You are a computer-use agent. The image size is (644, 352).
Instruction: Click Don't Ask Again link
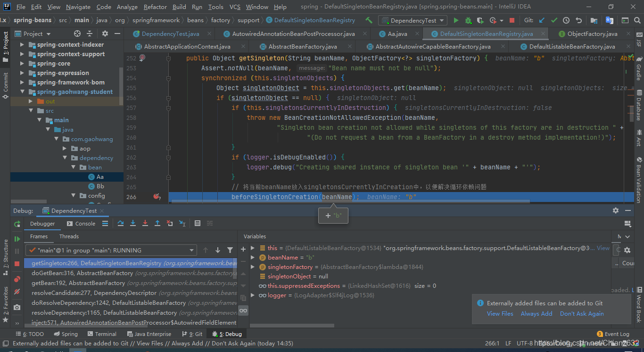click(x=582, y=314)
